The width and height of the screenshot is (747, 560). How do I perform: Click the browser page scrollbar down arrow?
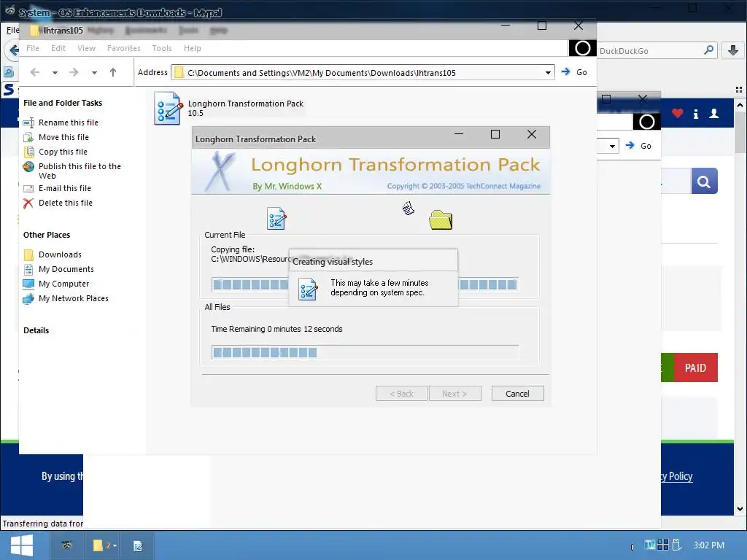[740, 508]
